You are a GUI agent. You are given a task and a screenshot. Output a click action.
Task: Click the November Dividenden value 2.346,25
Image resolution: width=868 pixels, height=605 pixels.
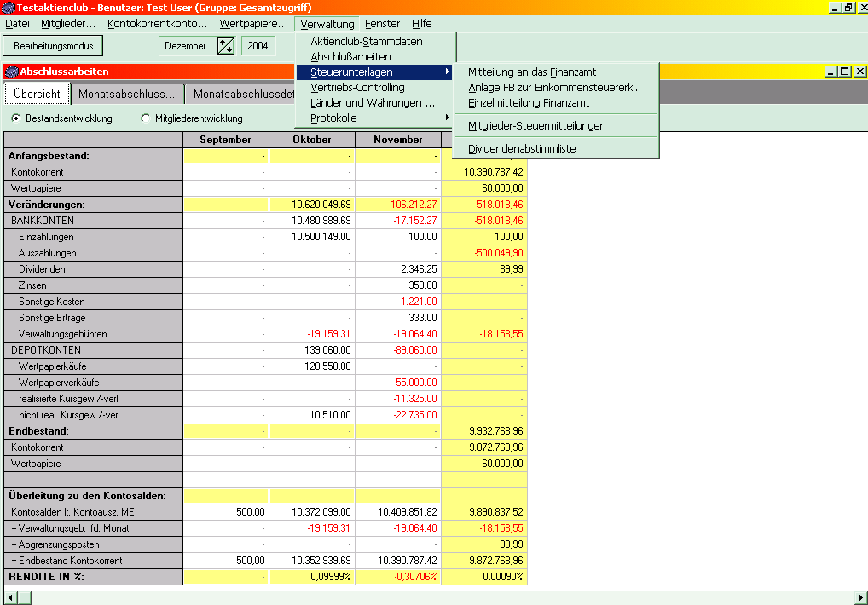click(398, 269)
